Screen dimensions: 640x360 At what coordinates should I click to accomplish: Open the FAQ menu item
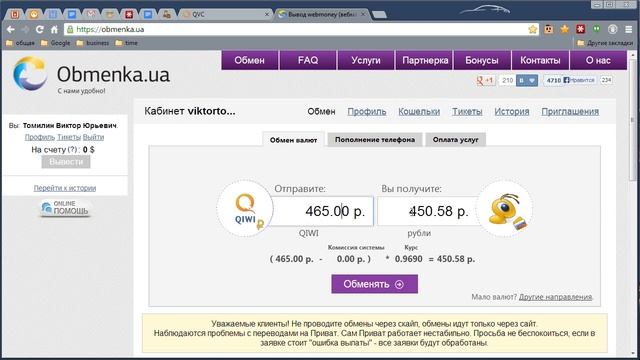(x=308, y=60)
